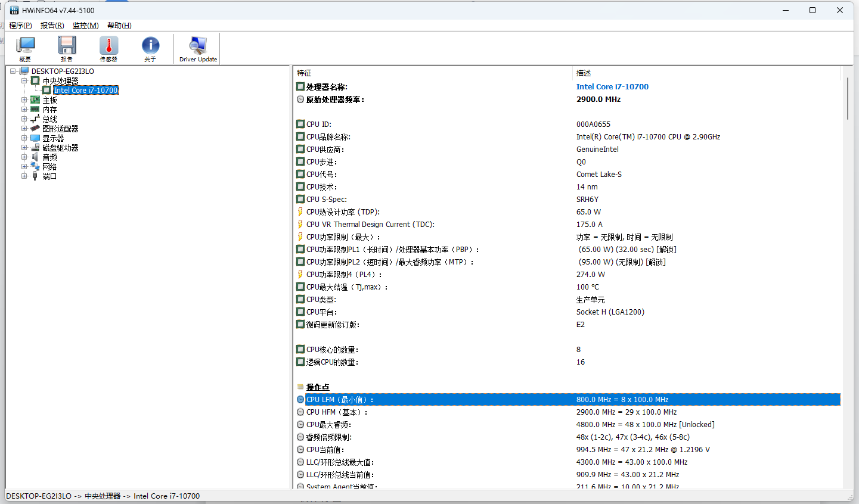
Task: Click the 总线 bus icon in the tree
Action: tap(35, 119)
